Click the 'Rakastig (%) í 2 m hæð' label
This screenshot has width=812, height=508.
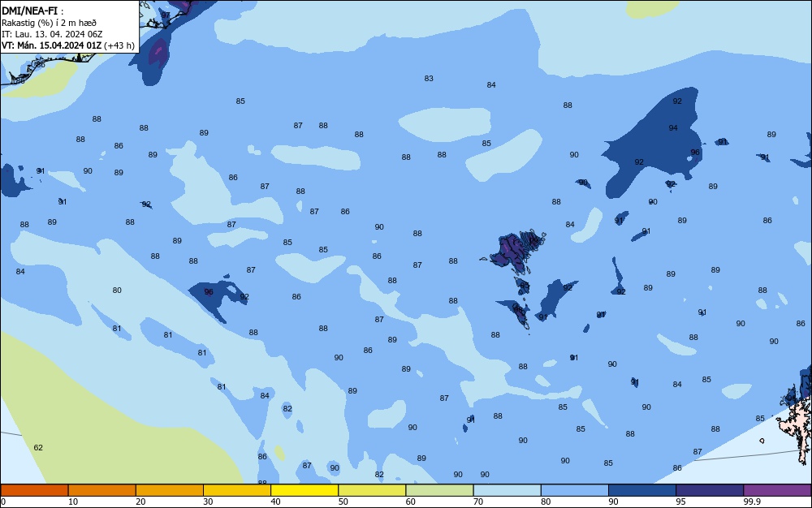(x=50, y=23)
